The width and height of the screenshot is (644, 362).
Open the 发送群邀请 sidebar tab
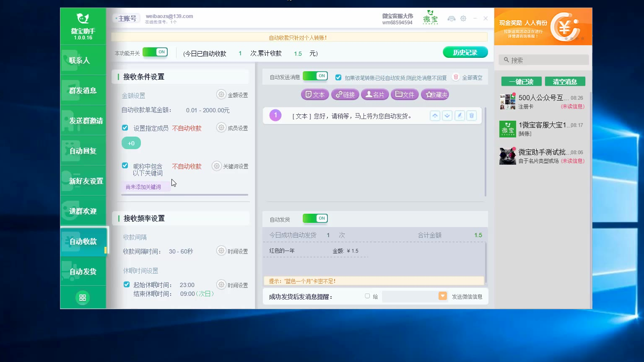tap(83, 121)
